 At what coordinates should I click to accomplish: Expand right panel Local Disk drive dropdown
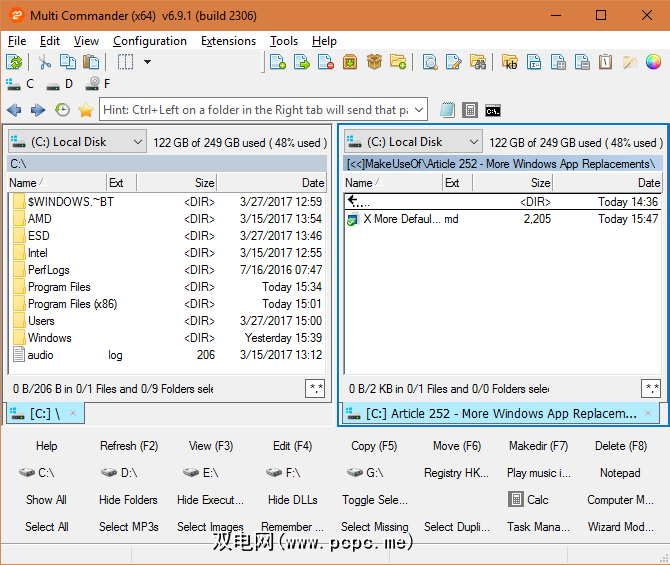(473, 142)
